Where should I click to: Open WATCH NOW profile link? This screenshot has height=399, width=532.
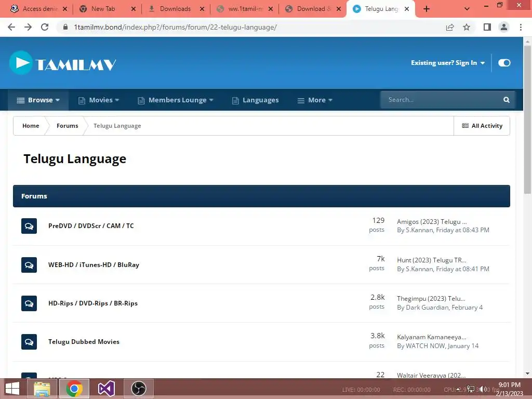point(425,346)
